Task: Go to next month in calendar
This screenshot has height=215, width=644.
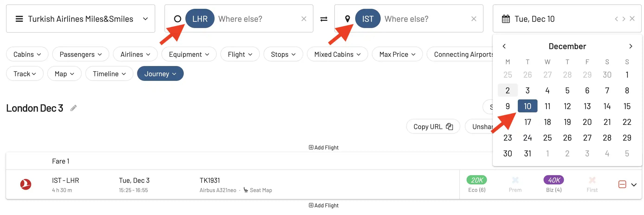Action: click(631, 46)
